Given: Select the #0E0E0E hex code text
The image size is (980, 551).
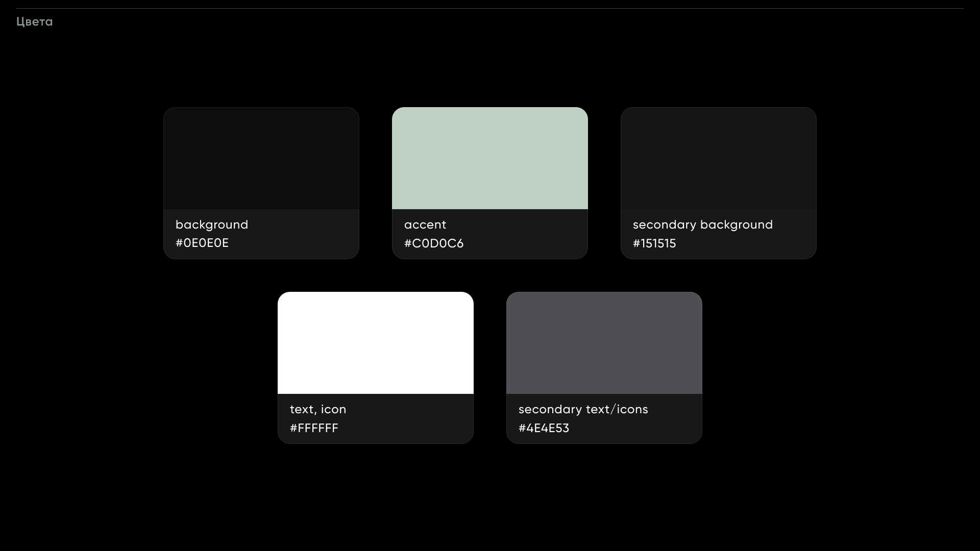Looking at the screenshot, I should point(202,243).
